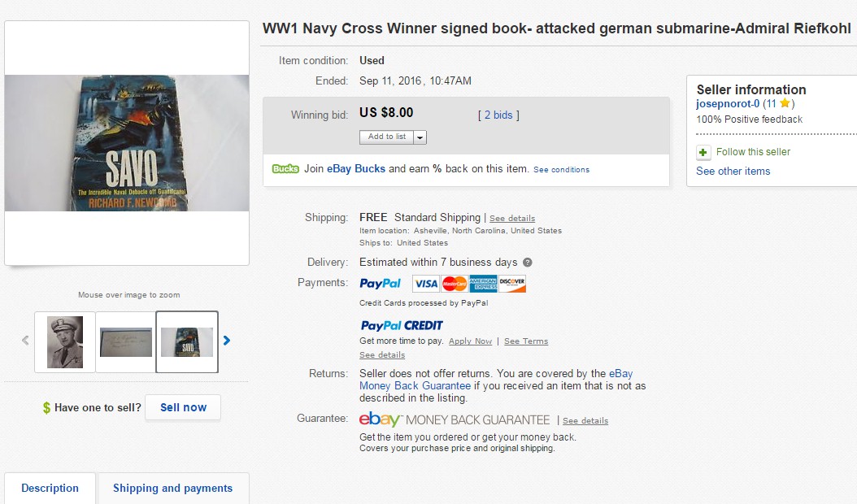
Task: Click the Visa card icon
Action: point(425,284)
